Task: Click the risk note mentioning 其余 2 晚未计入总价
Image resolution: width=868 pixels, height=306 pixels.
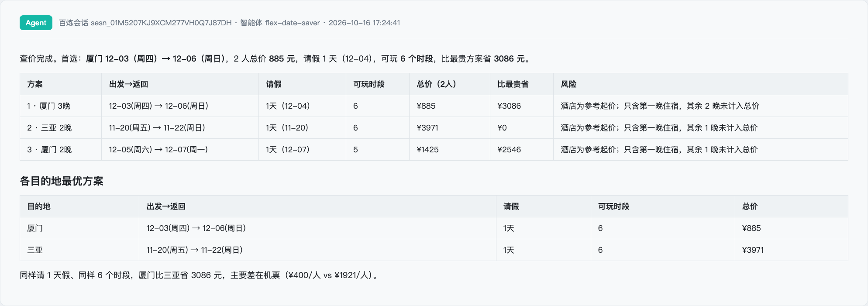Action: [660, 106]
